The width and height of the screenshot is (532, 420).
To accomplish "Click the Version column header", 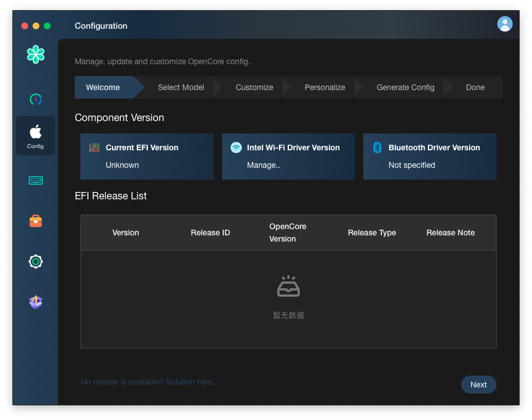I will tap(125, 233).
